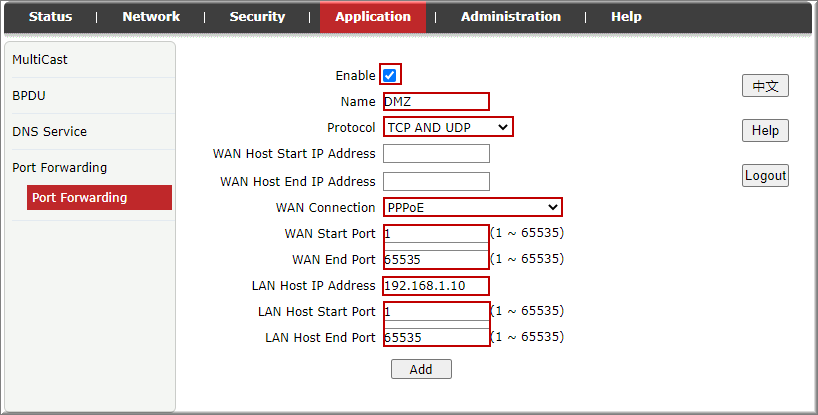Focus the Name input field

click(x=436, y=101)
